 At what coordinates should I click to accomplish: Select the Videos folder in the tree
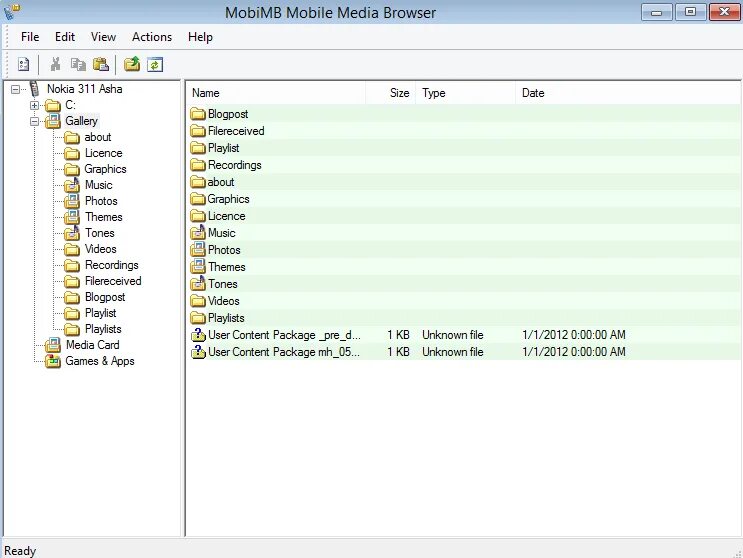point(100,249)
